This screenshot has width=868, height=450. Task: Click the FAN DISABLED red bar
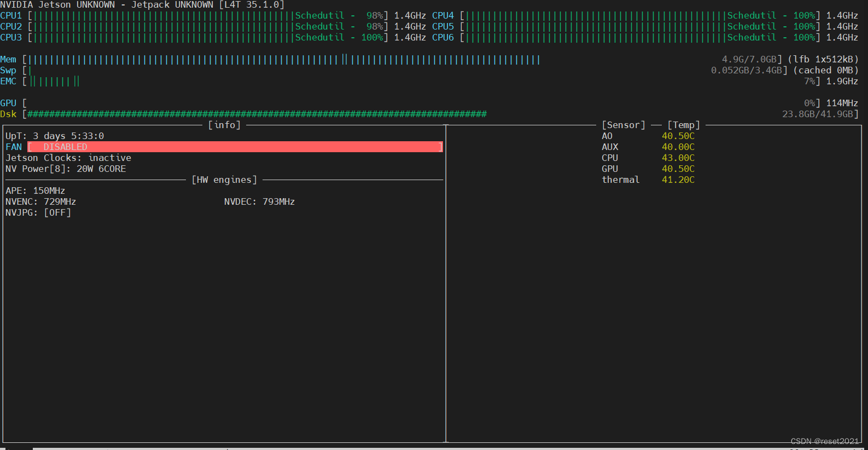coord(235,147)
